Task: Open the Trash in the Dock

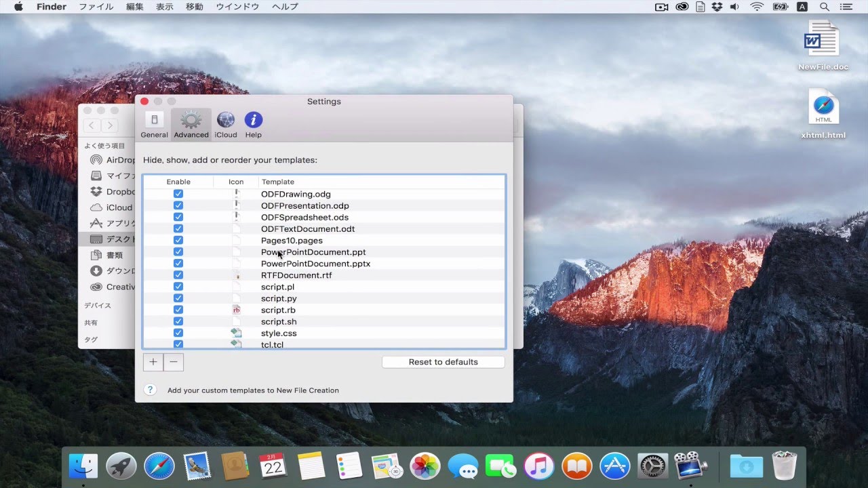Action: pos(784,466)
